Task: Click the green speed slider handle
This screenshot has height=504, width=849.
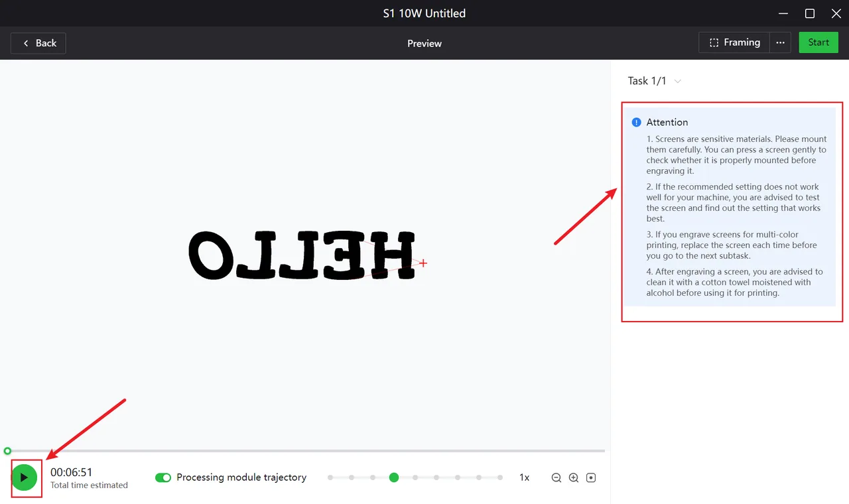Action: 394,477
